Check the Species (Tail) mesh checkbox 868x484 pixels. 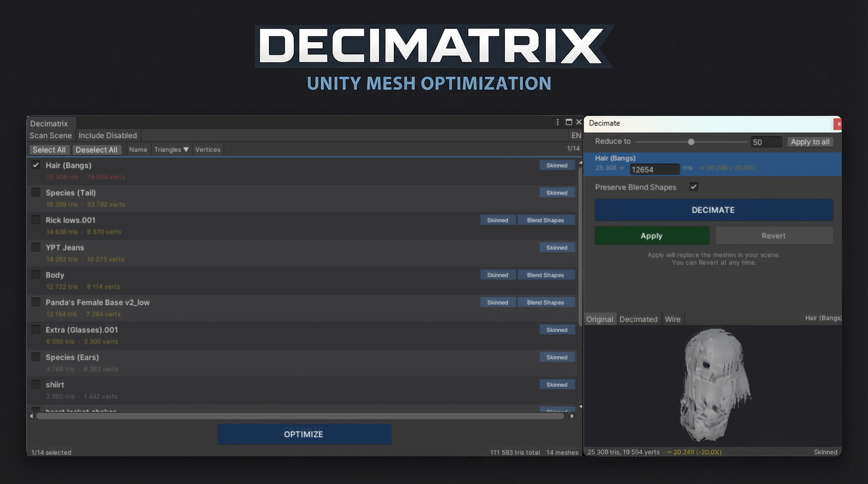pyautogui.click(x=36, y=192)
